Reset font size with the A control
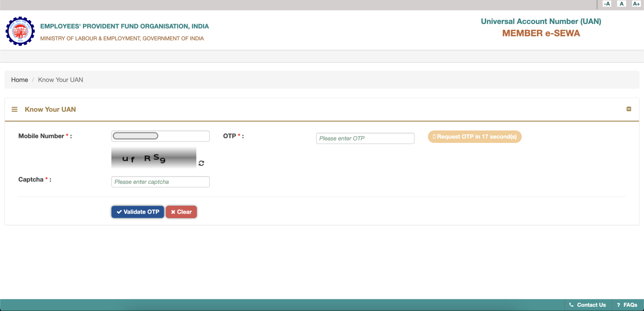The height and width of the screenshot is (311, 644). click(x=621, y=4)
